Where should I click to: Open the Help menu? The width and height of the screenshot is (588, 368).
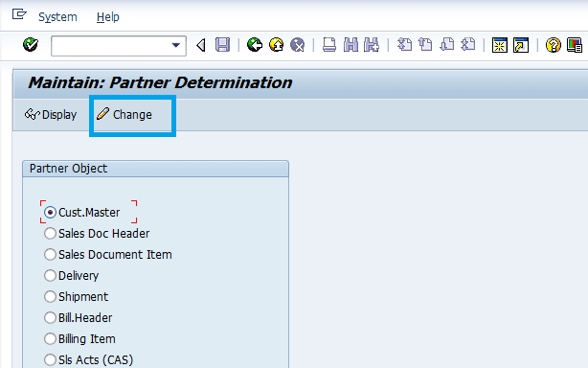tap(108, 17)
